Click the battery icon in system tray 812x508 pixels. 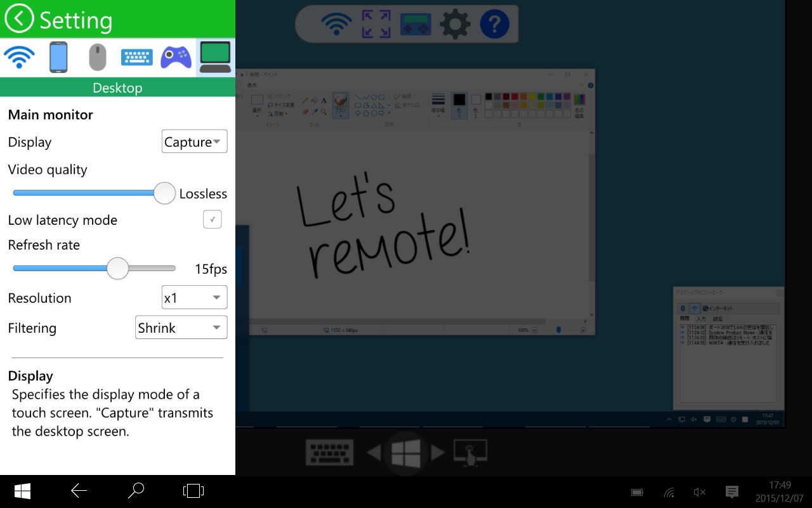tap(637, 492)
